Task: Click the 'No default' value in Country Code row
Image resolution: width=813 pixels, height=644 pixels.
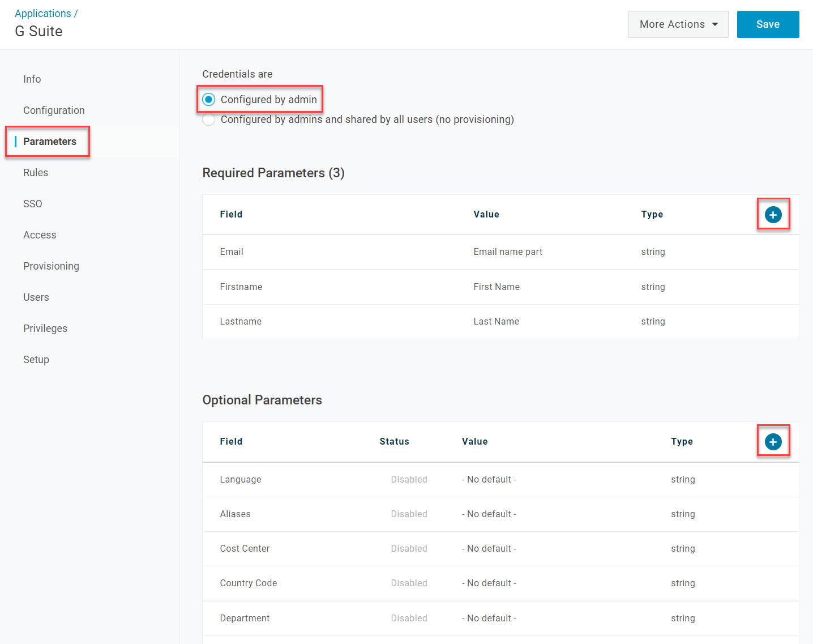Action: pos(489,583)
